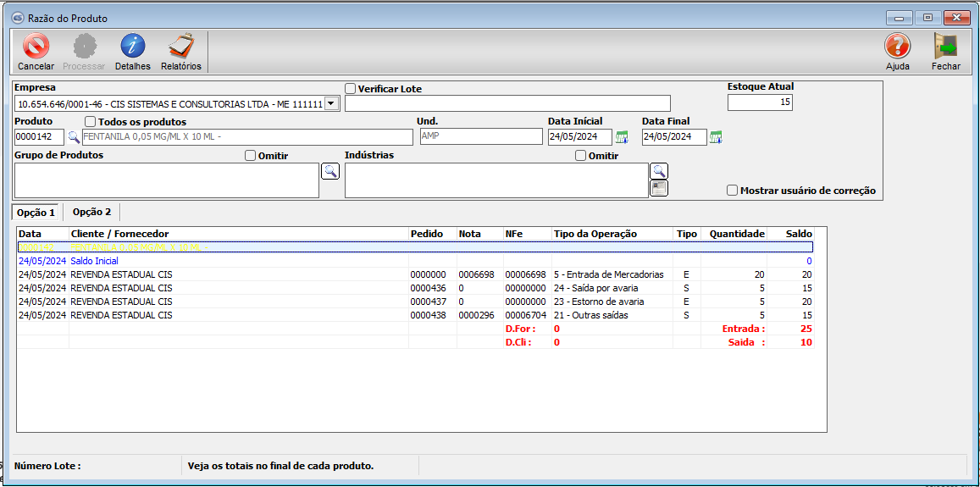Click the Cancelar toolbar icon

[x=36, y=47]
